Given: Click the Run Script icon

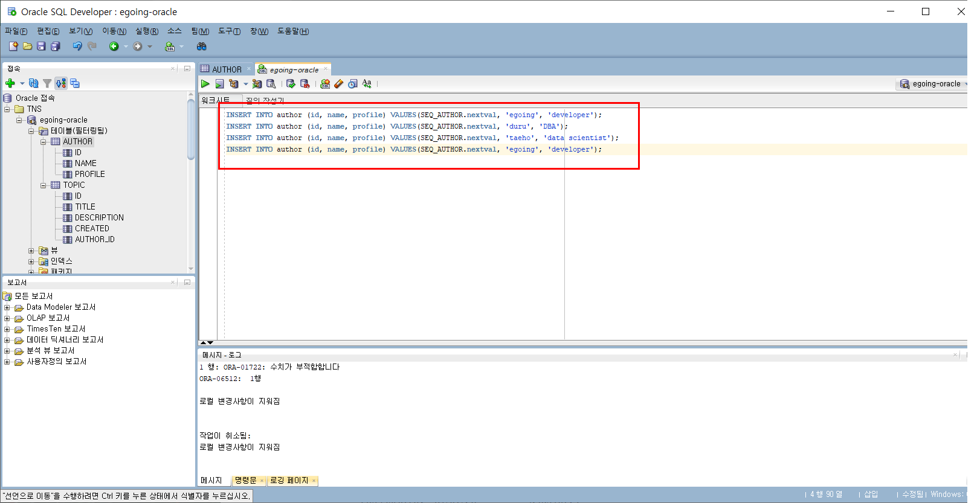Looking at the screenshot, I should pos(220,84).
